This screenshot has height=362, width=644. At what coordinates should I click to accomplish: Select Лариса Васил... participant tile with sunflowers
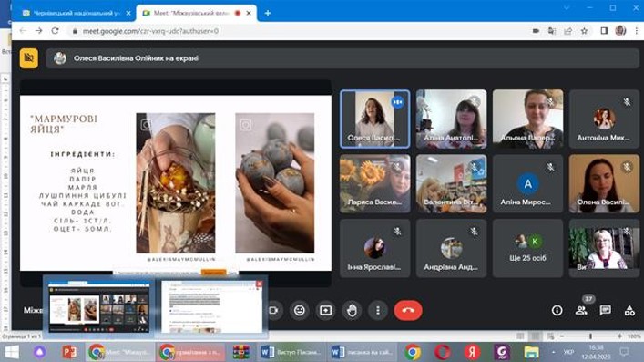point(374,183)
